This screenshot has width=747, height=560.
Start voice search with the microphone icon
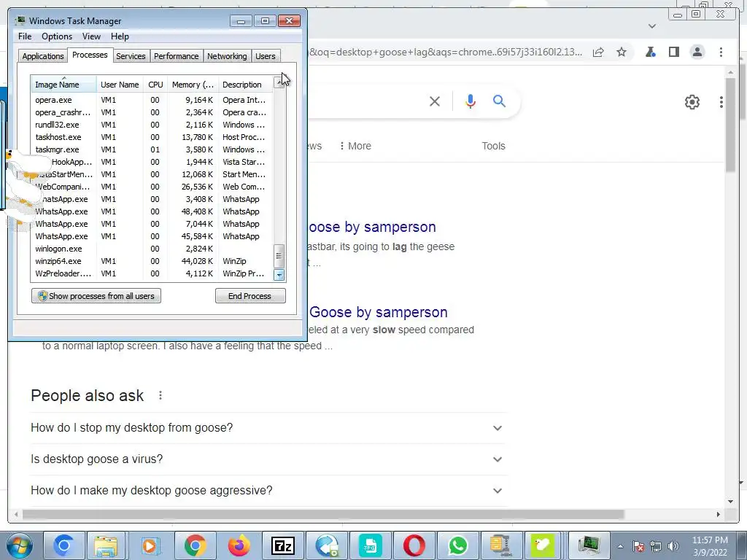pyautogui.click(x=471, y=101)
